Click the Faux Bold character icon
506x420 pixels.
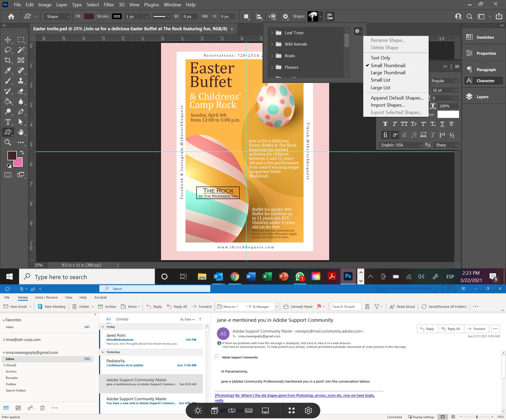385,124
